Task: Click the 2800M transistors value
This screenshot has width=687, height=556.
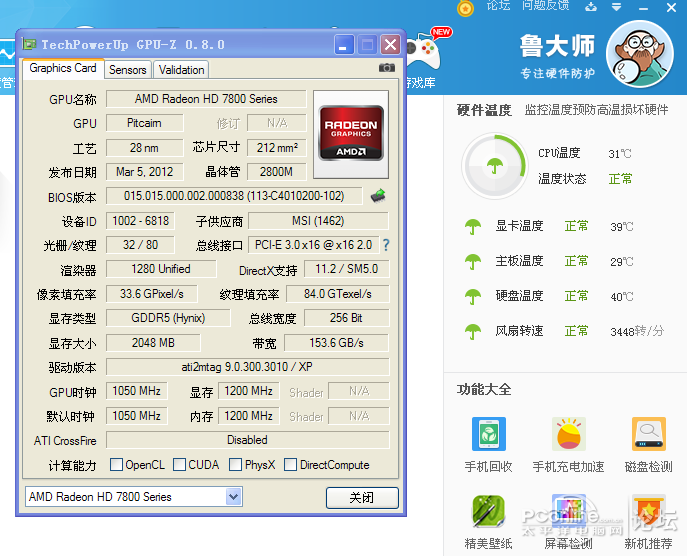Action: [x=277, y=172]
